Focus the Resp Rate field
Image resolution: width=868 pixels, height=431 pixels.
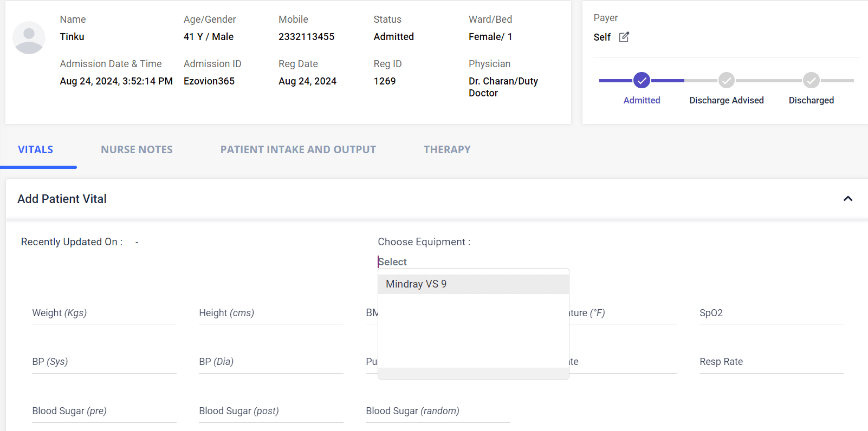[x=772, y=362]
